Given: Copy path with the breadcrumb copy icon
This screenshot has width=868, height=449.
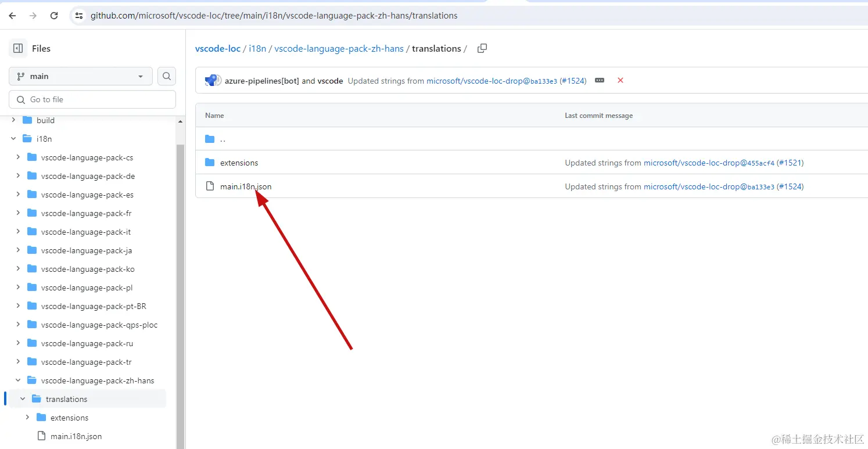Looking at the screenshot, I should 482,48.
